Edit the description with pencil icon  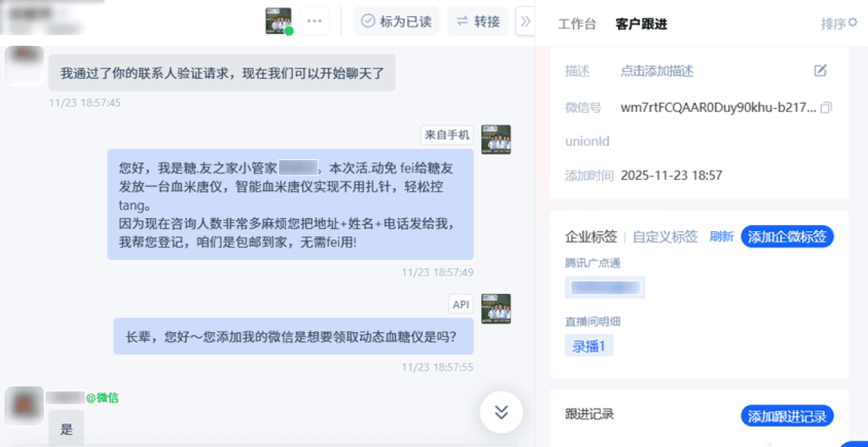[820, 71]
